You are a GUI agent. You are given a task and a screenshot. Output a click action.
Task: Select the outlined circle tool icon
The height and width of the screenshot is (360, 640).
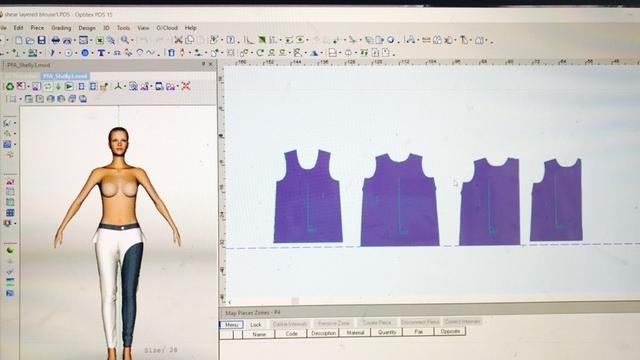tap(68, 53)
